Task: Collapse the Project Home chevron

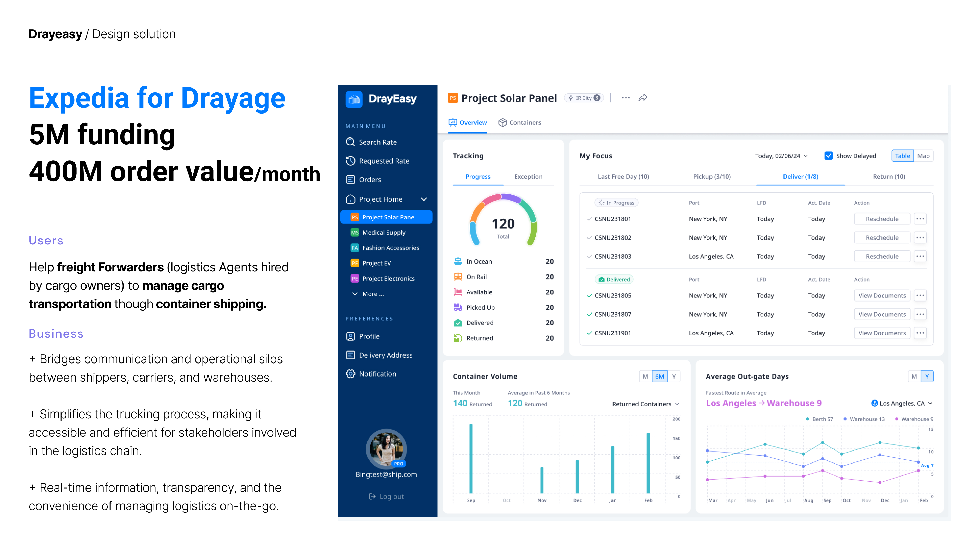Action: [424, 199]
